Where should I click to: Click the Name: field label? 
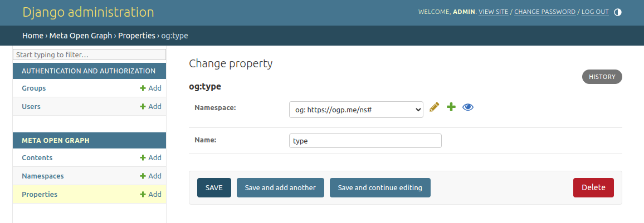tap(206, 140)
